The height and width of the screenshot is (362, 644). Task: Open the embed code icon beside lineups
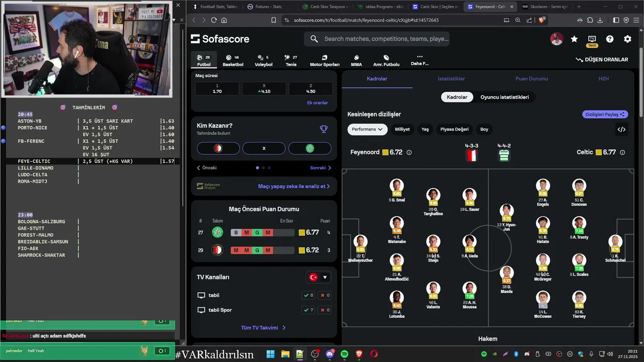(x=621, y=129)
